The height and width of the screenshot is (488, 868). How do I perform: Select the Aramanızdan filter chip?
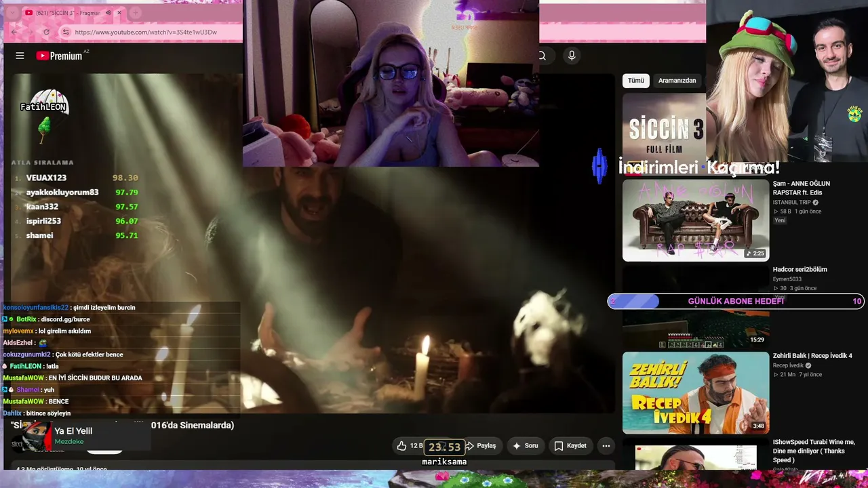click(x=677, y=81)
